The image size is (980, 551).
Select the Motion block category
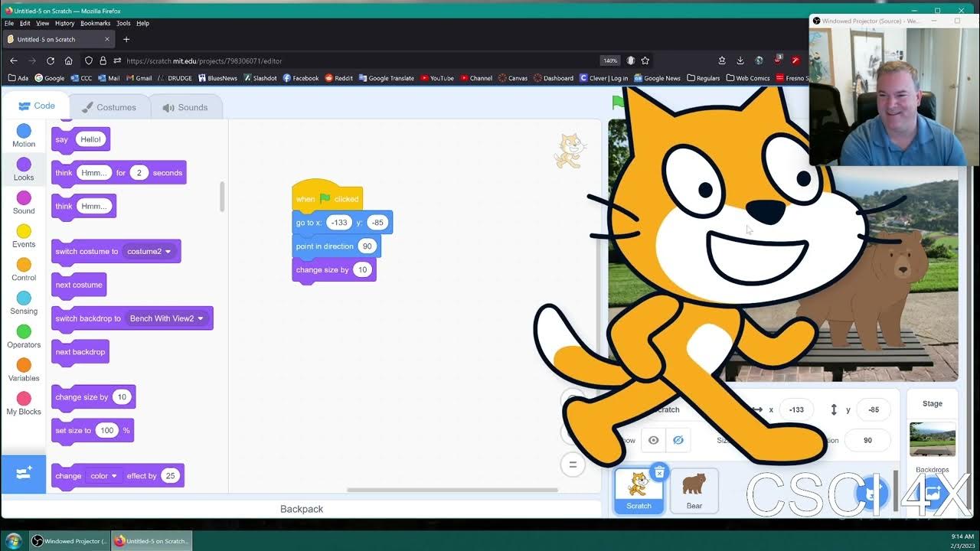point(24,136)
